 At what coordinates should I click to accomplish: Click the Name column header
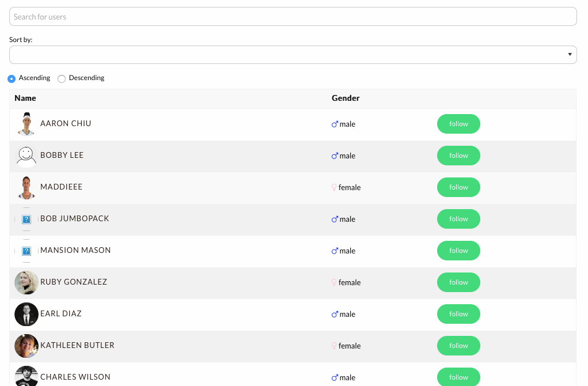click(x=25, y=99)
